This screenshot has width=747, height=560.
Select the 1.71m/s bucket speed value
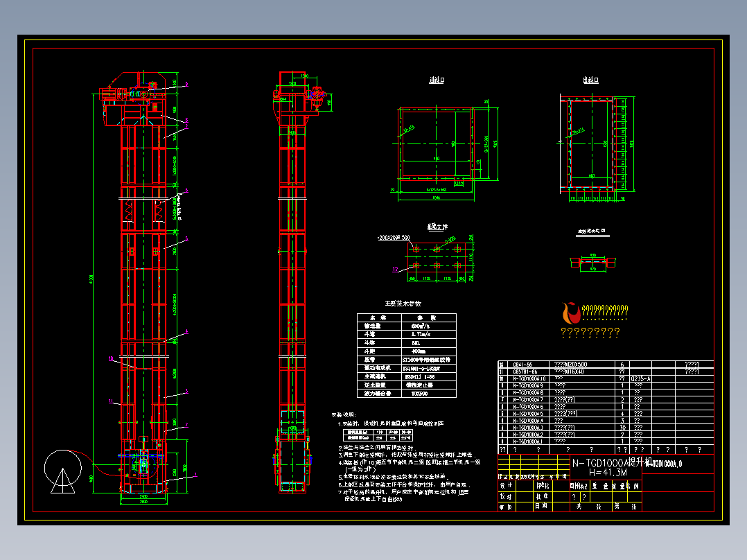[421, 335]
